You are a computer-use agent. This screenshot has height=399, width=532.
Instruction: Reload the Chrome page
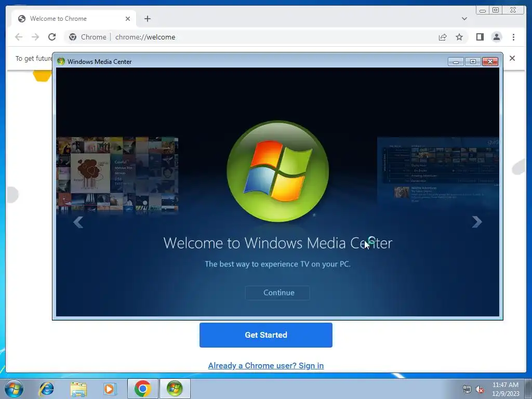pyautogui.click(x=52, y=37)
